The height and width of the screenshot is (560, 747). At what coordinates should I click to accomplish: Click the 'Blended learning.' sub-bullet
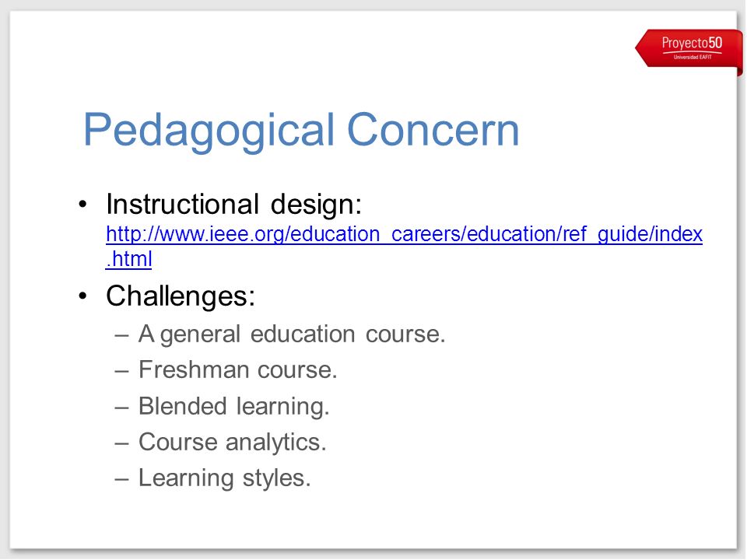234,407
